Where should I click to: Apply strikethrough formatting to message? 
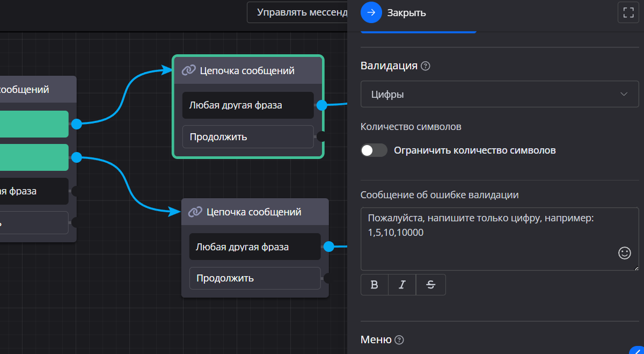430,285
